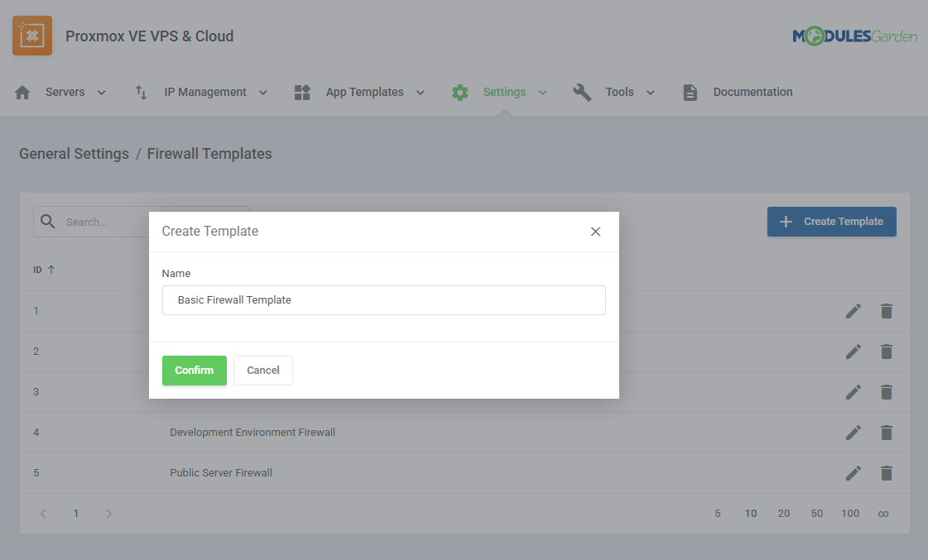
Task: Confirm the new template creation
Action: click(x=194, y=371)
